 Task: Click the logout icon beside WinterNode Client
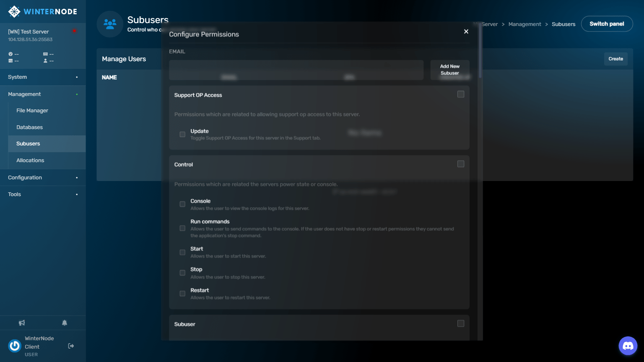click(71, 346)
